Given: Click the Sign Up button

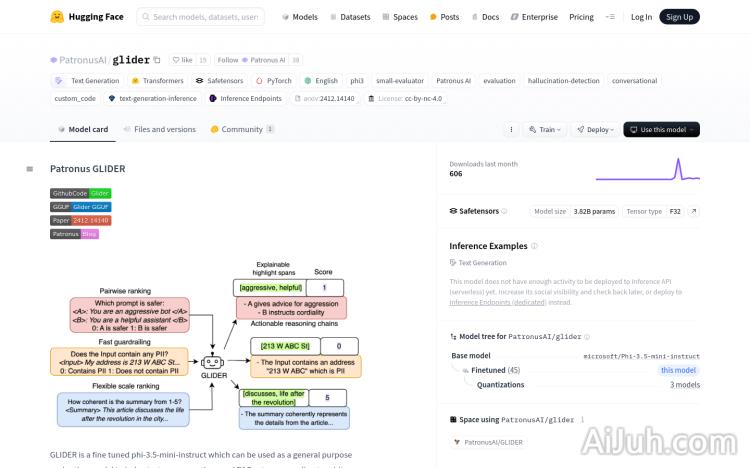Looking at the screenshot, I should 680,16.
